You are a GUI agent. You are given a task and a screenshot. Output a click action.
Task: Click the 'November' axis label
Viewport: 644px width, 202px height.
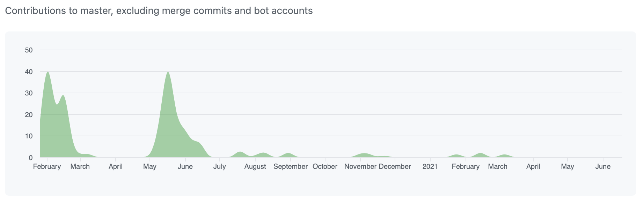pyautogui.click(x=360, y=167)
